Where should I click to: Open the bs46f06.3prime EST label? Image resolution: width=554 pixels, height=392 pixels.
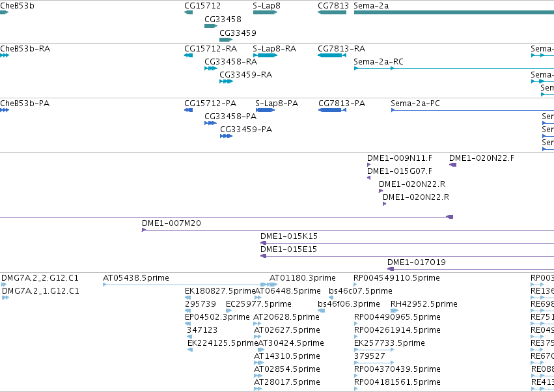coord(349,304)
